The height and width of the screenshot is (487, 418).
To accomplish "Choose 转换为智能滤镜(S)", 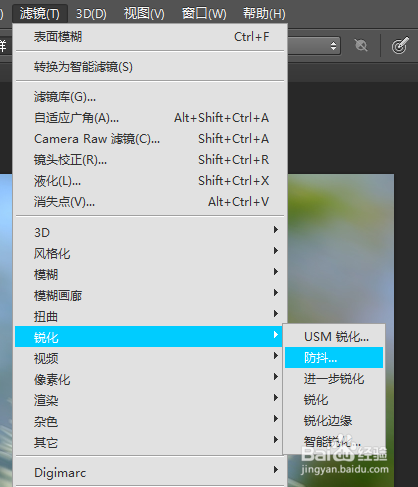I will coord(150,67).
